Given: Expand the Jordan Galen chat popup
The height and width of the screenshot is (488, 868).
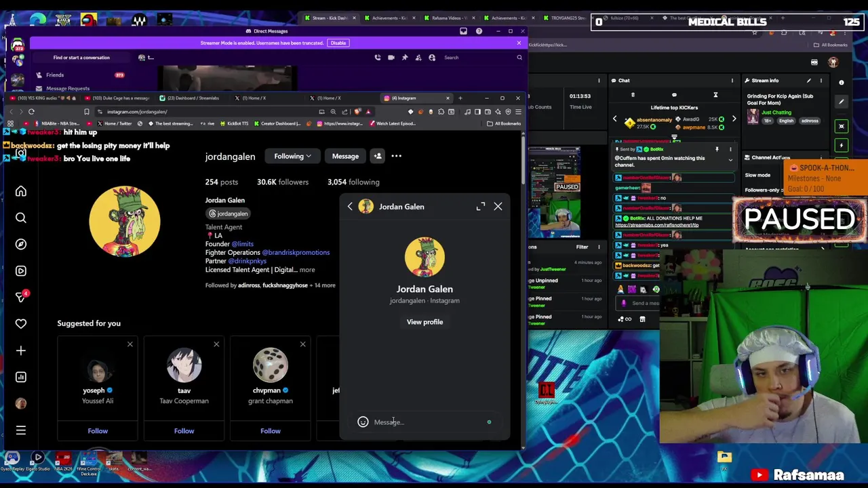Looking at the screenshot, I should point(481,206).
